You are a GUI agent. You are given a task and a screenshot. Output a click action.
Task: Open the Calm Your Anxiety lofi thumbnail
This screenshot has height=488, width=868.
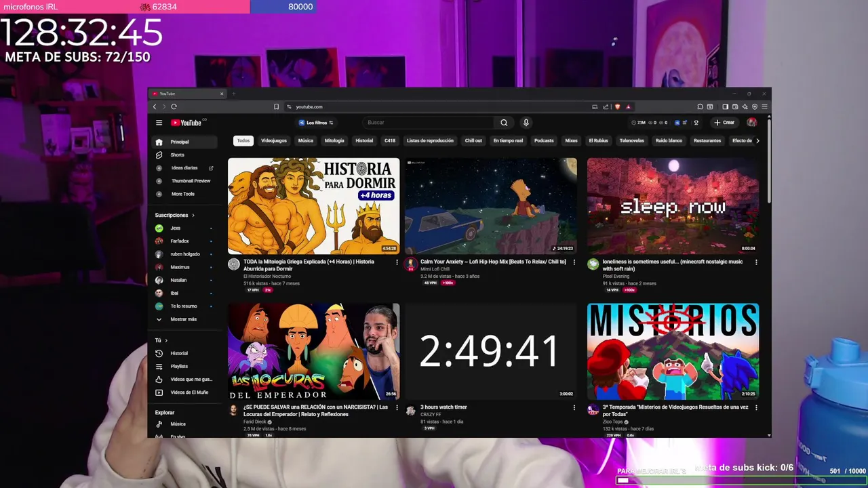(491, 206)
